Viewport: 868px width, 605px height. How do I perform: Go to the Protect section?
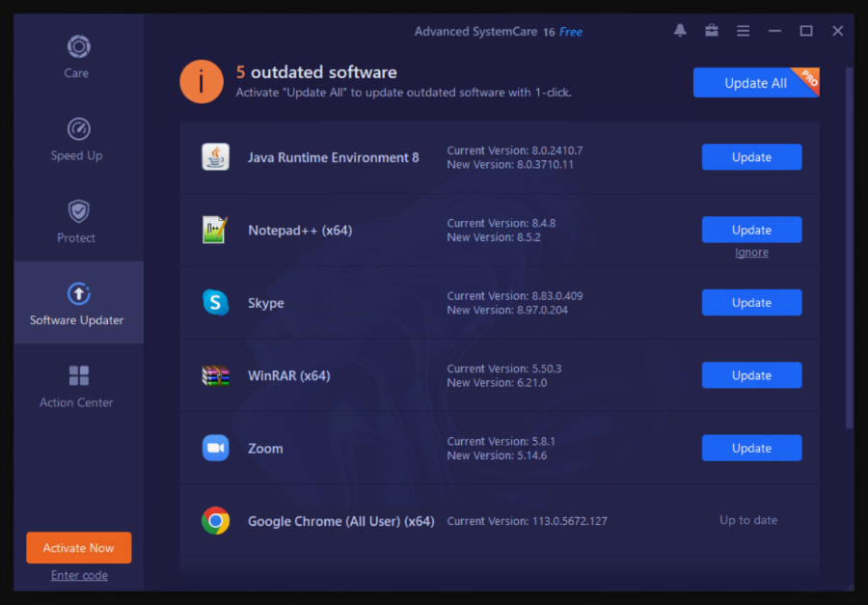point(77,221)
